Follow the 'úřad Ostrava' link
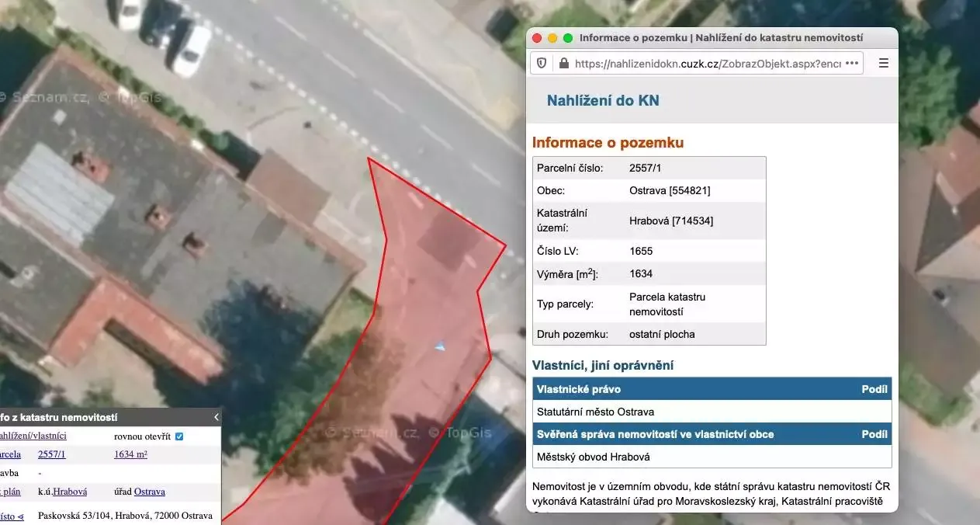Image resolution: width=980 pixels, height=525 pixels. 149,492
